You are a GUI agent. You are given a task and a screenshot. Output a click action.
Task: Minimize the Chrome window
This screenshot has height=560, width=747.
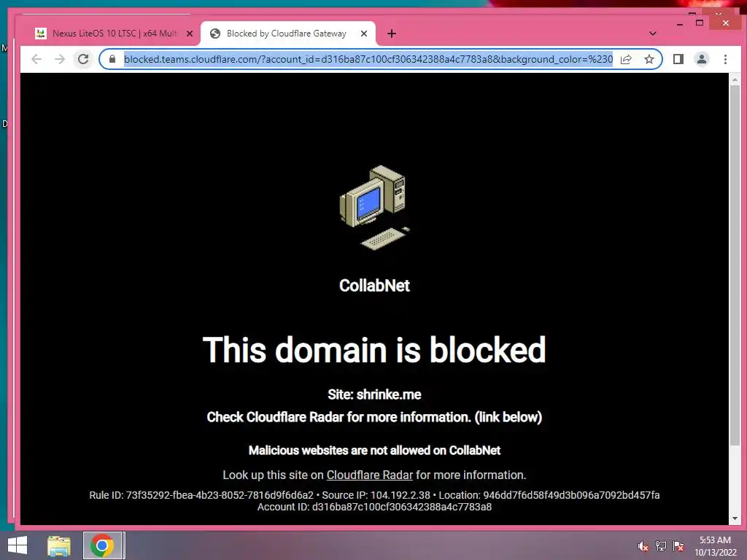[x=680, y=23]
